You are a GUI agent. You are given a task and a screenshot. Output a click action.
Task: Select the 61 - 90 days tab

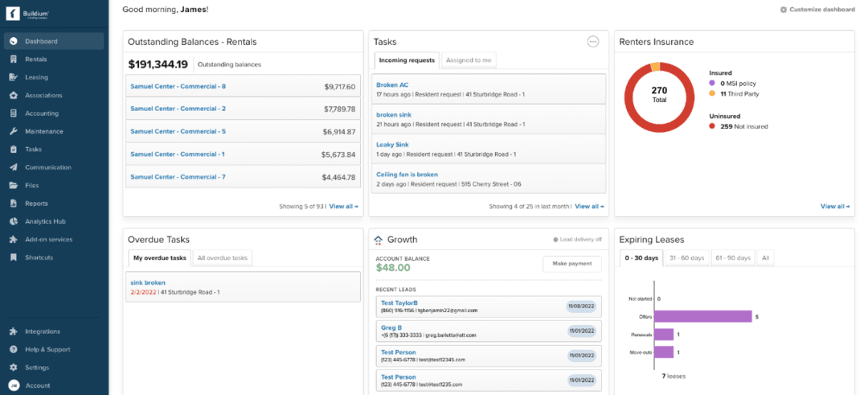coord(732,257)
